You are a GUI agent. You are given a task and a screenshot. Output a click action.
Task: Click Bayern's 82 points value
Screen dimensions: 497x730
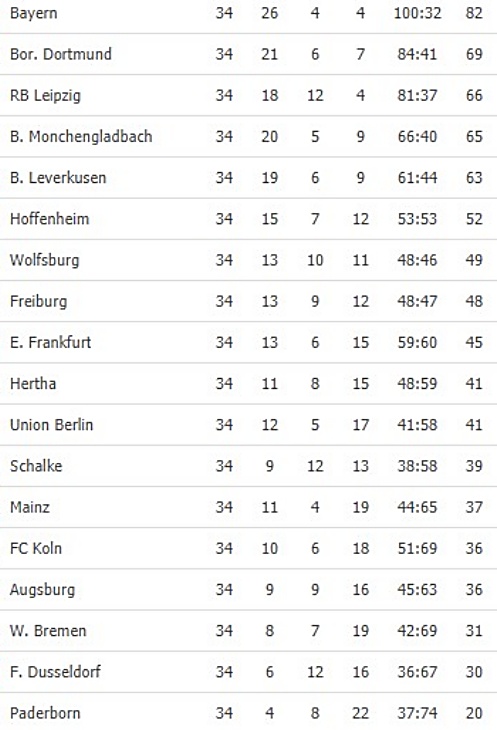coord(474,13)
